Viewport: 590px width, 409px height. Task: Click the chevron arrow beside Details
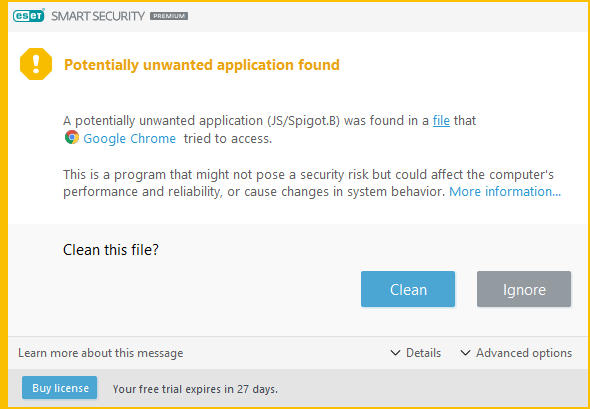[x=395, y=353]
